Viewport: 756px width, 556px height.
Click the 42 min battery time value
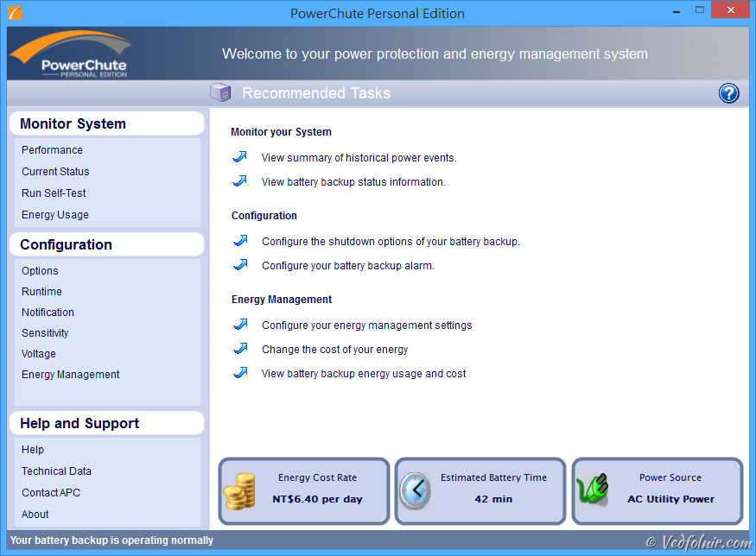pyautogui.click(x=493, y=499)
